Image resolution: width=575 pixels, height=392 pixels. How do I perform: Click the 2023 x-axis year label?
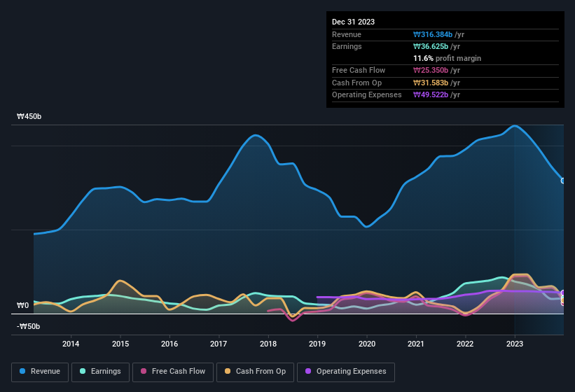tap(514, 344)
